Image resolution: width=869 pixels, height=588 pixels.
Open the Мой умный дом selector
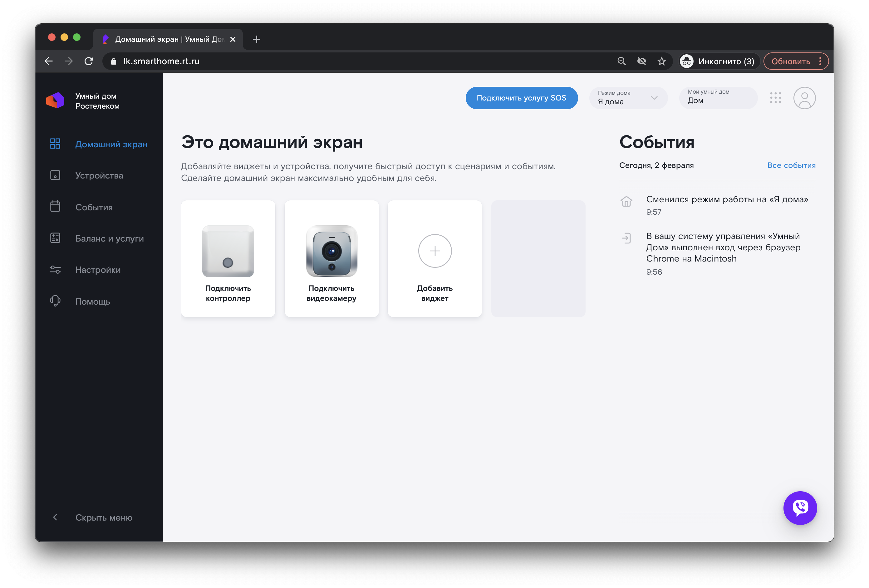[x=718, y=98]
